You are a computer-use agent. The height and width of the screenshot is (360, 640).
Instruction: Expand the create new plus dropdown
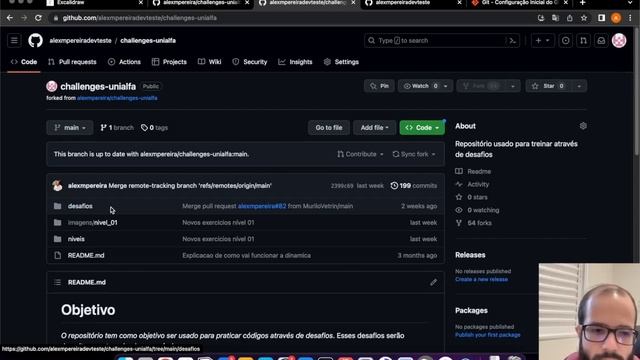click(542, 40)
